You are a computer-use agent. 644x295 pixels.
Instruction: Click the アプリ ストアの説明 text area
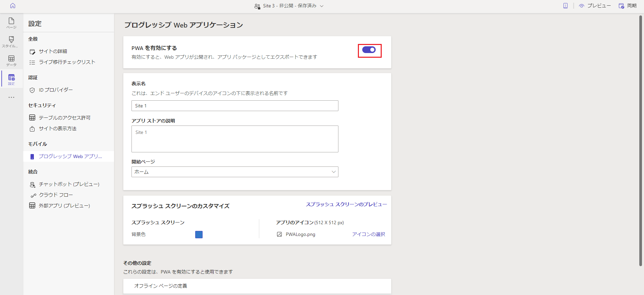click(x=235, y=139)
